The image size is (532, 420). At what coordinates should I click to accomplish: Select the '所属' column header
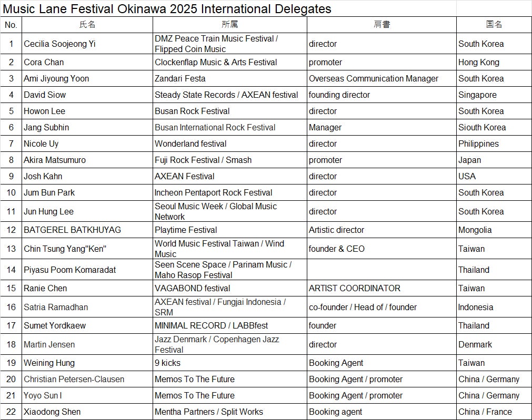[230, 25]
